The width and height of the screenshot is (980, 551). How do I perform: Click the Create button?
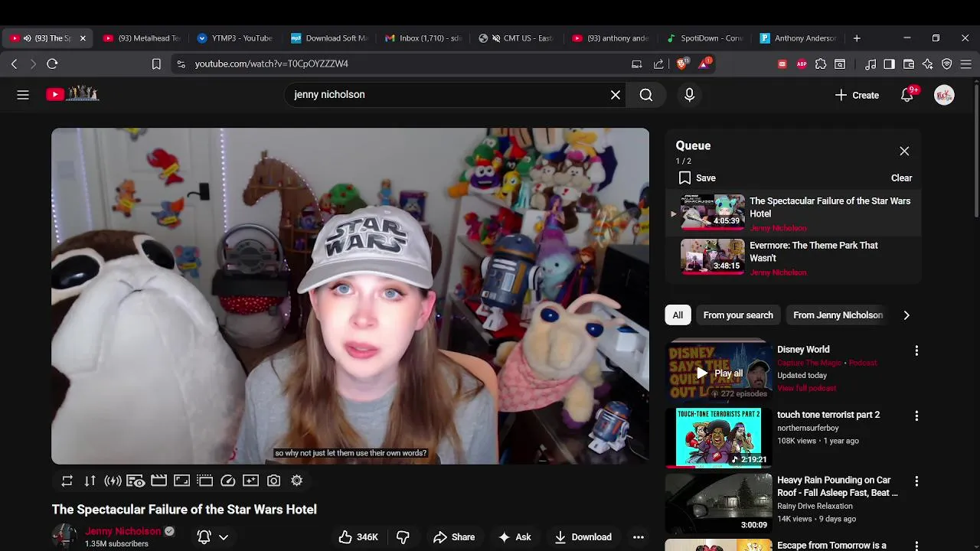coord(857,95)
